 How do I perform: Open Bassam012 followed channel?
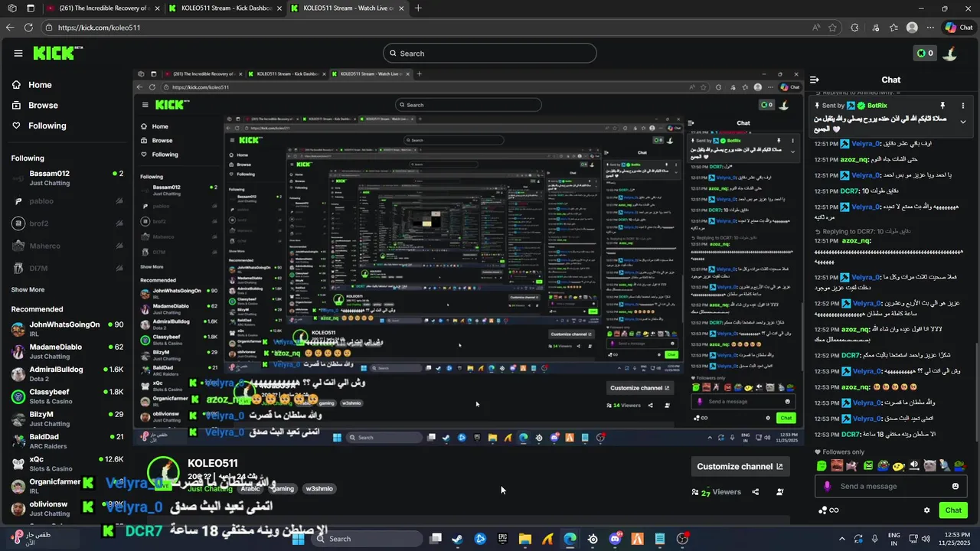click(67, 178)
